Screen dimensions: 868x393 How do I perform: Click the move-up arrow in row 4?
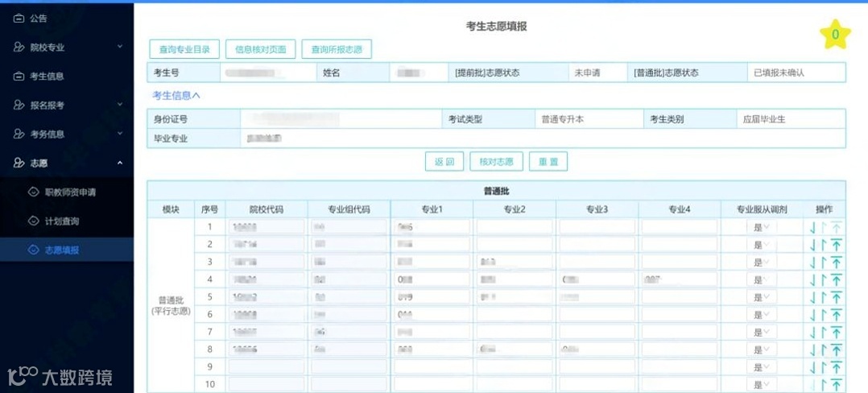click(x=824, y=280)
